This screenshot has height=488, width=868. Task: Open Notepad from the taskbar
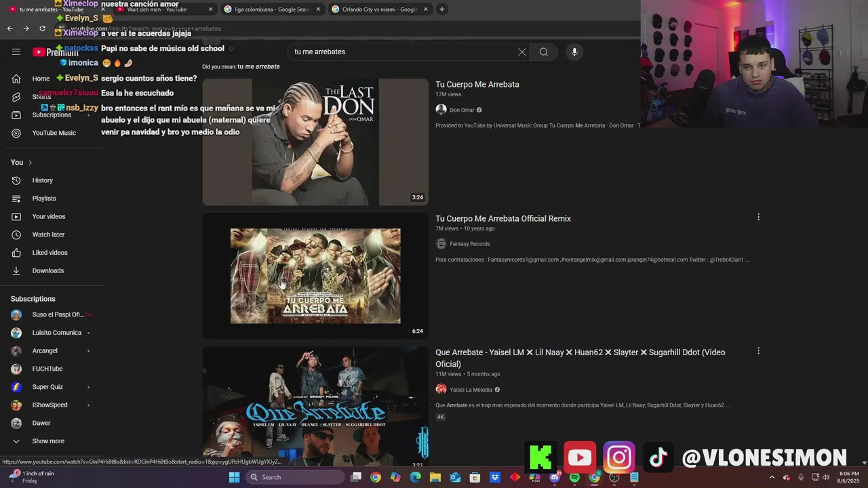click(634, 477)
